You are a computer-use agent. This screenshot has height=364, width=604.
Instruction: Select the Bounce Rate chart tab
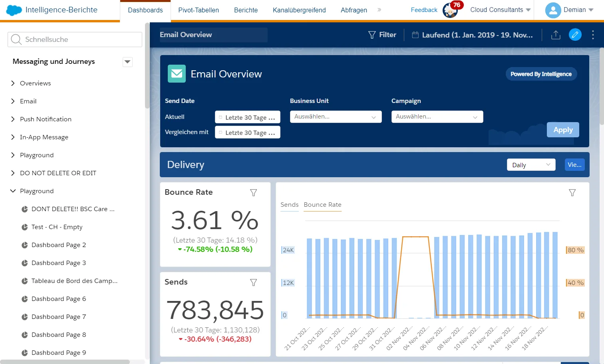pyautogui.click(x=322, y=205)
